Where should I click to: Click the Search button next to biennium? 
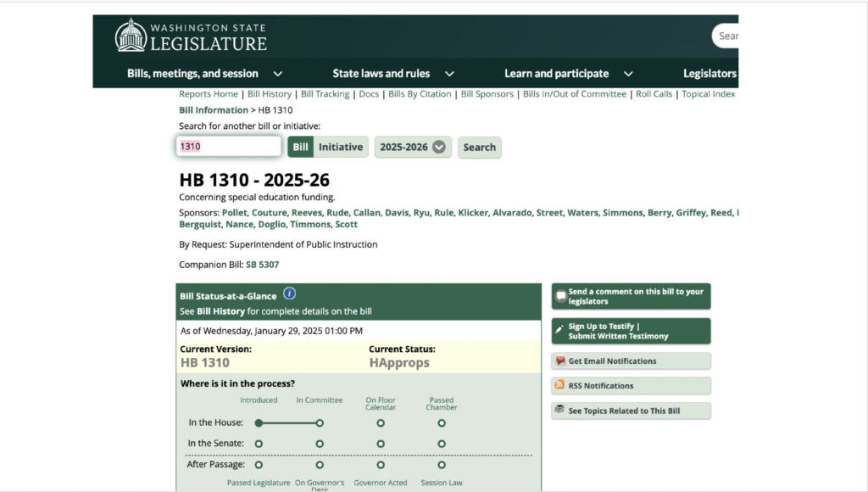click(480, 148)
